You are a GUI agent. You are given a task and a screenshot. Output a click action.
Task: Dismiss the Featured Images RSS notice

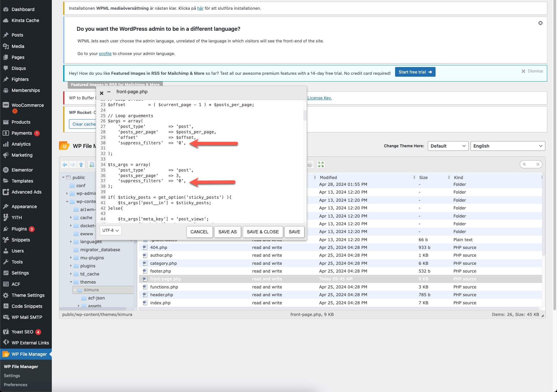click(x=532, y=71)
